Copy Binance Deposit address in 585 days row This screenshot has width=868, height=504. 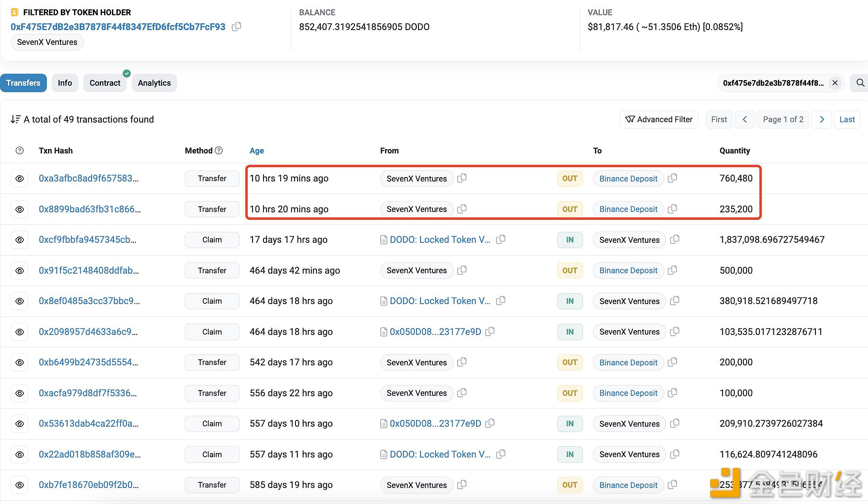pyautogui.click(x=673, y=484)
